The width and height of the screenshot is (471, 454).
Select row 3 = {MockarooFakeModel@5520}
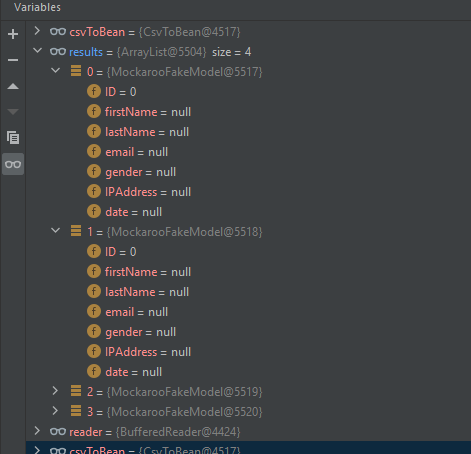click(248, 412)
